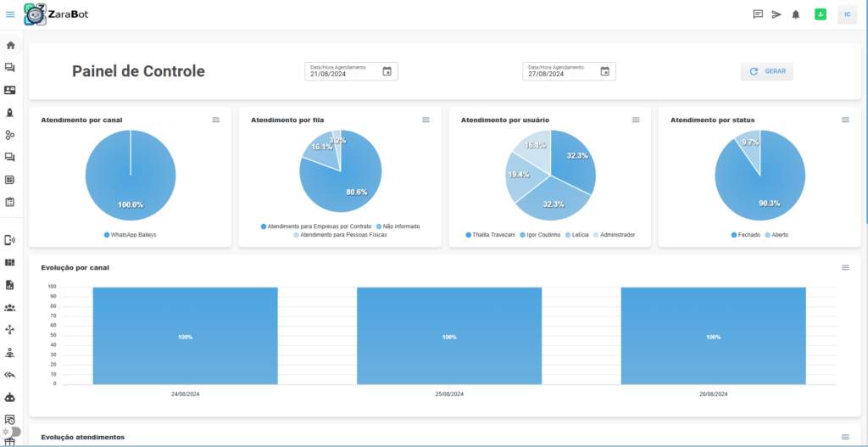Viewport: 868px width, 447px height.
Task: Toggle WhatsApp Baileys legend series
Action: point(131,234)
